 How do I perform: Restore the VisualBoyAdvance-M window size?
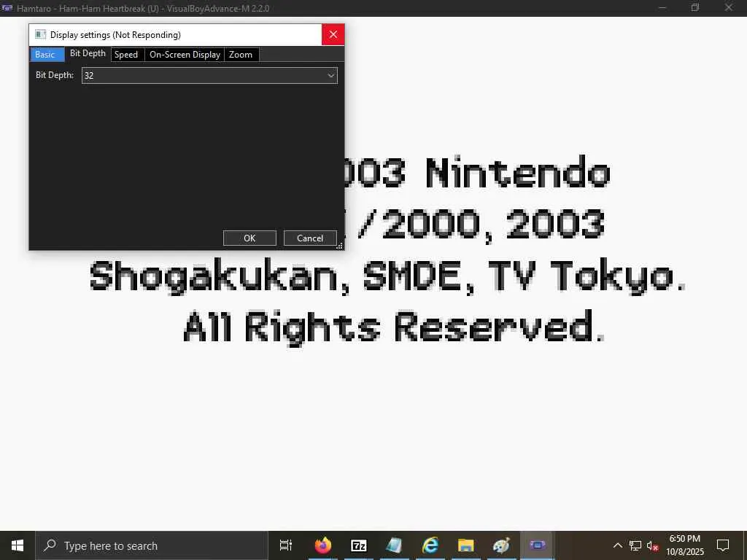pos(695,8)
